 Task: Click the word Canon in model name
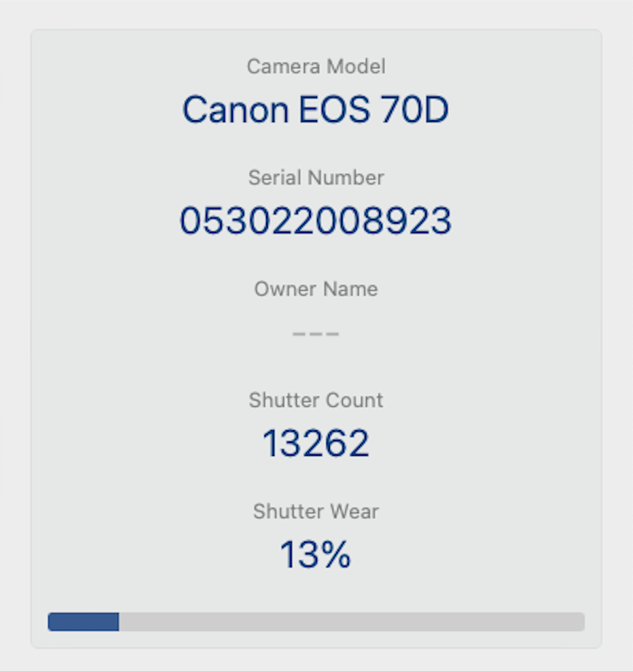tap(235, 110)
